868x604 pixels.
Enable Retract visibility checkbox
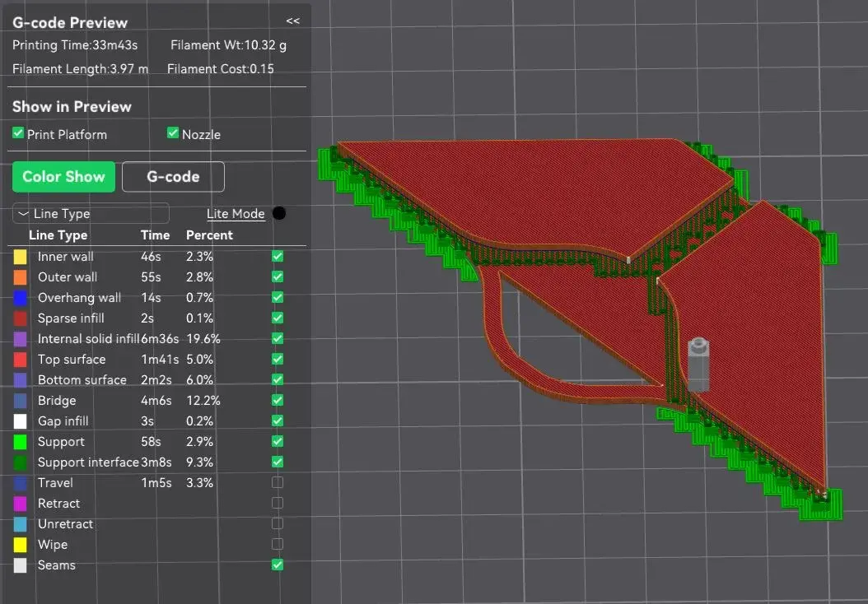click(278, 503)
